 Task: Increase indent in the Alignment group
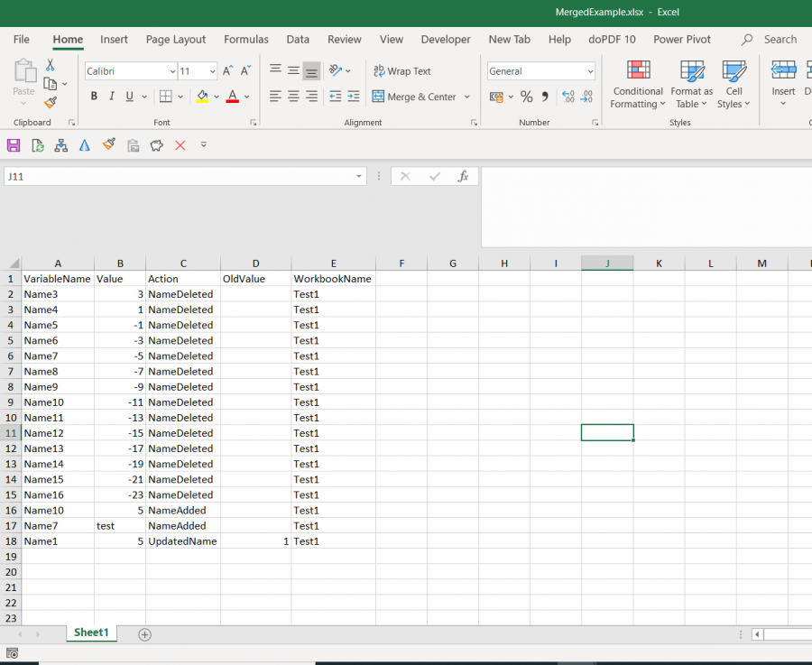click(353, 97)
